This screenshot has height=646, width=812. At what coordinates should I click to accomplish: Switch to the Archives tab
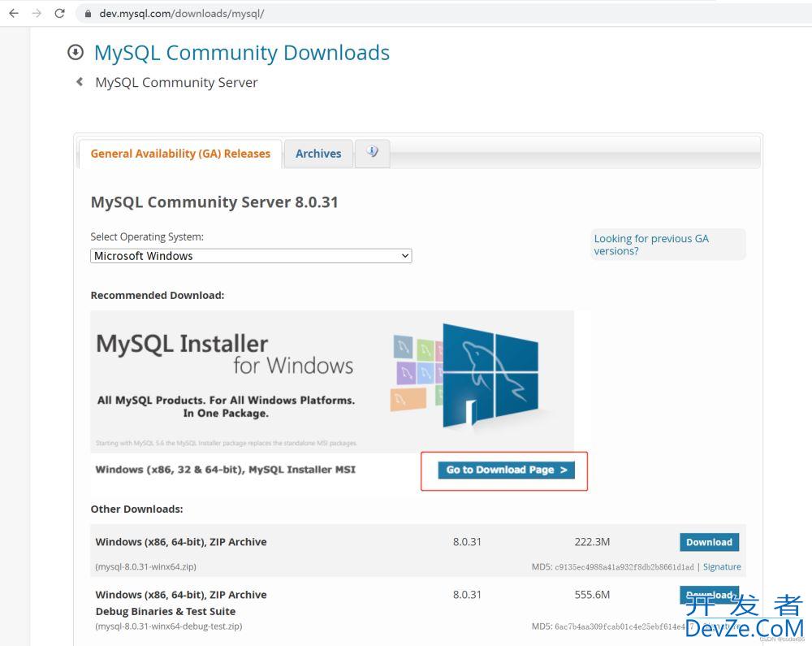click(318, 154)
